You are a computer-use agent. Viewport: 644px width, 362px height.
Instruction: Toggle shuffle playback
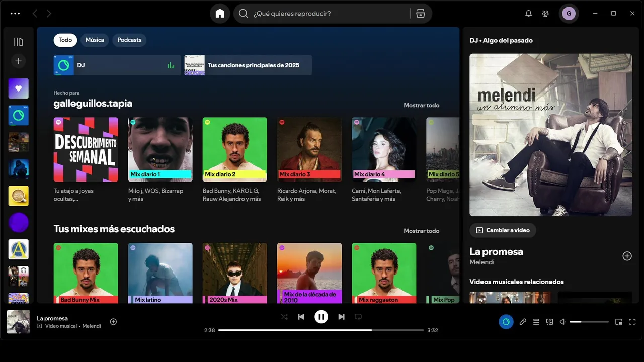point(284,317)
